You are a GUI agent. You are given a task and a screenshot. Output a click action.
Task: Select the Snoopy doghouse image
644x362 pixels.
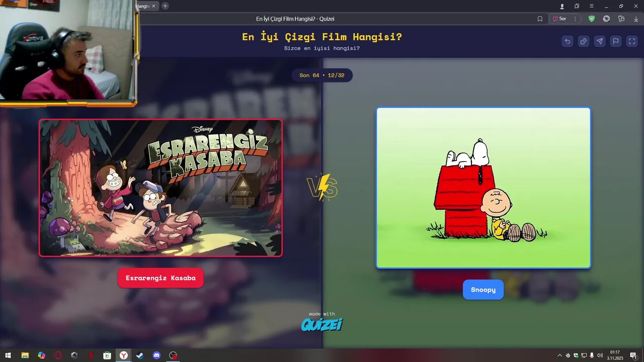[483, 188]
